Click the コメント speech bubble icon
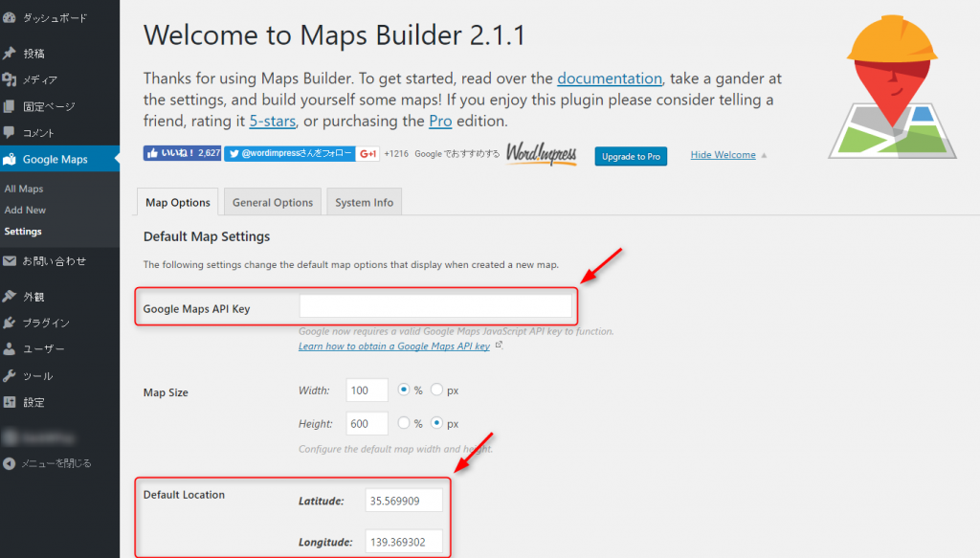Image resolution: width=980 pixels, height=558 pixels. (x=9, y=132)
